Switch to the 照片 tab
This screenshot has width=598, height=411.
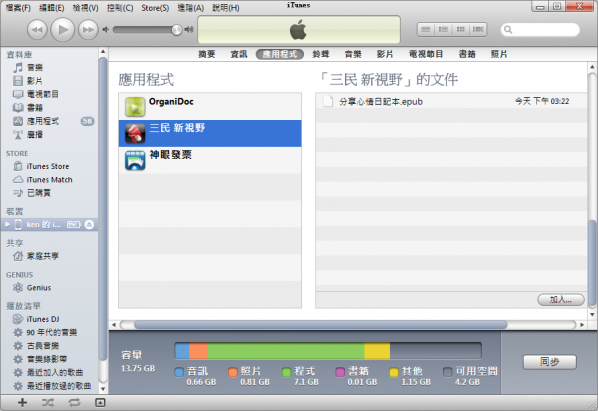coord(499,54)
